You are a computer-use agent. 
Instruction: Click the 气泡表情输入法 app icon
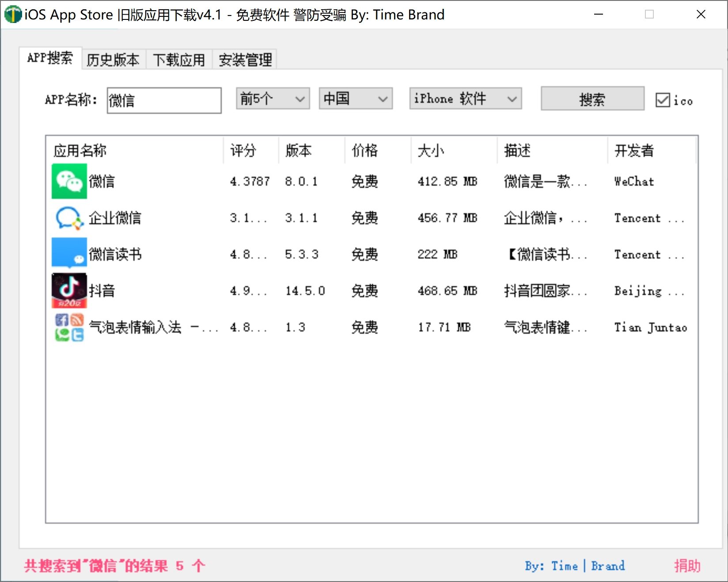pos(69,327)
